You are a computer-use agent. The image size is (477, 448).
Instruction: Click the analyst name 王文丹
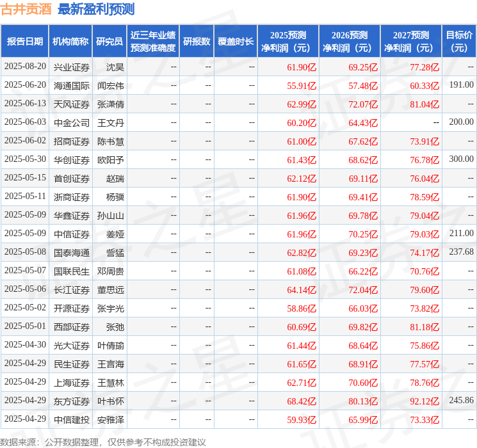coord(110,123)
